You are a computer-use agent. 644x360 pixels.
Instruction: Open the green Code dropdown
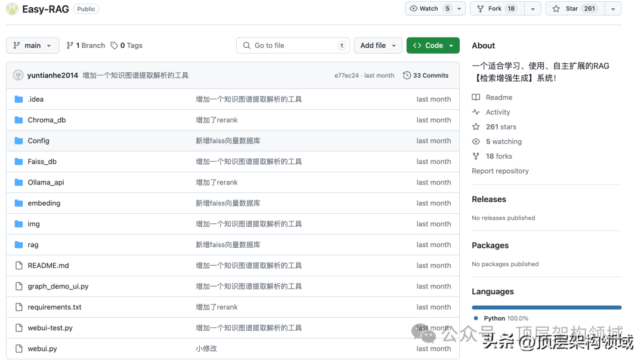[x=433, y=45]
